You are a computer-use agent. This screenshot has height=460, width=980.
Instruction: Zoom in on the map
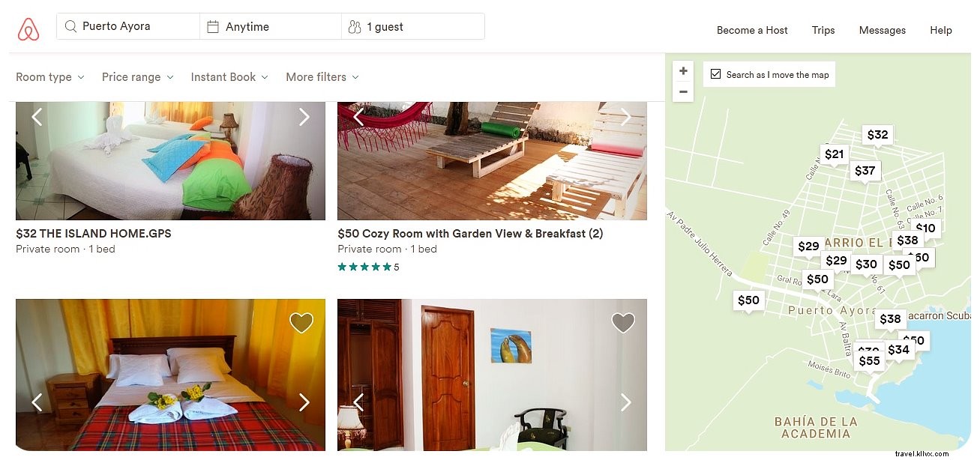point(683,71)
